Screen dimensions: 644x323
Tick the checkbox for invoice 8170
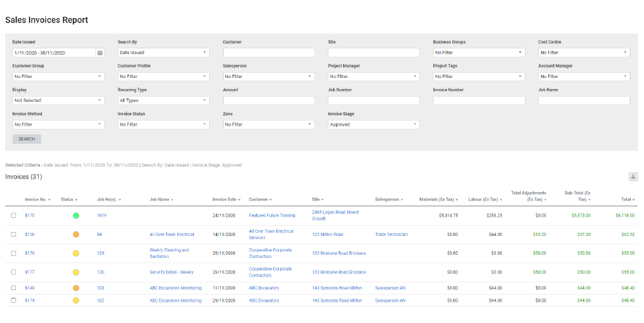[x=14, y=215]
